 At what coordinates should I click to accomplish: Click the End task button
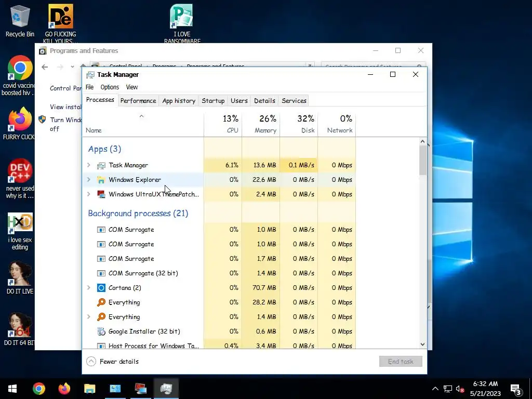click(401, 362)
